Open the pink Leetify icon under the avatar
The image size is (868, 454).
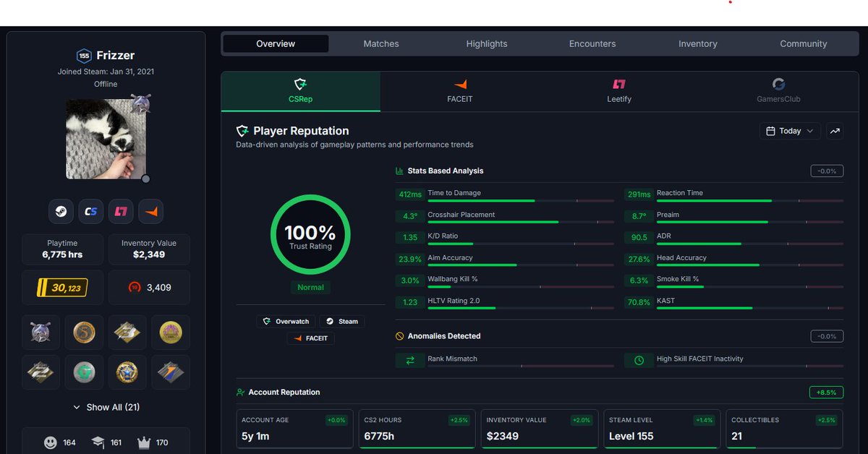(121, 212)
